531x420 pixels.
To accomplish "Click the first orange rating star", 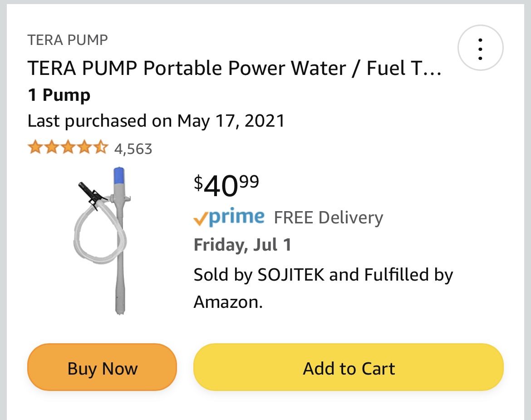I will [x=35, y=148].
